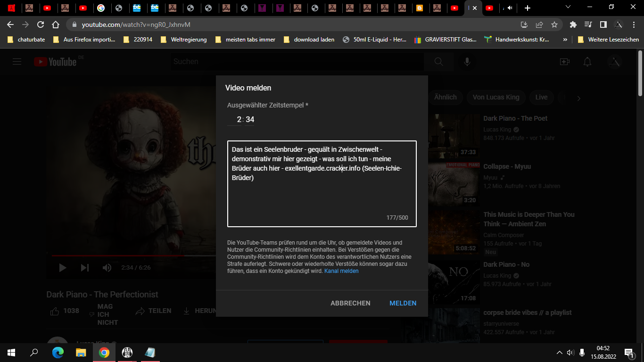This screenshot has width=644, height=362.
Task: Show hidden system tray icons
Action: (559, 352)
